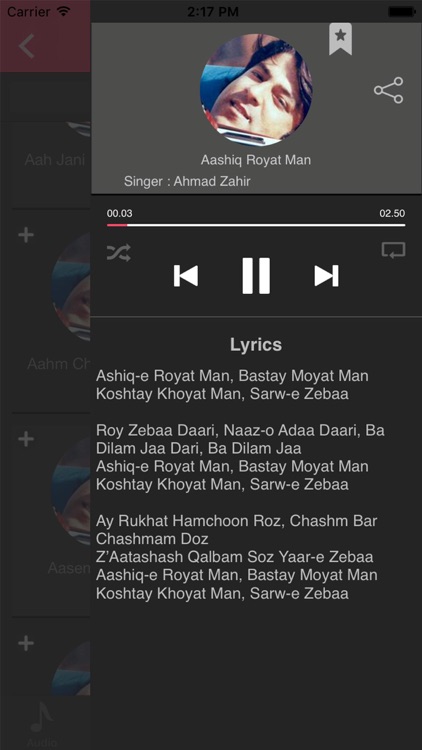Open the share icon
Viewport: 422px width, 750px height.
coord(389,90)
